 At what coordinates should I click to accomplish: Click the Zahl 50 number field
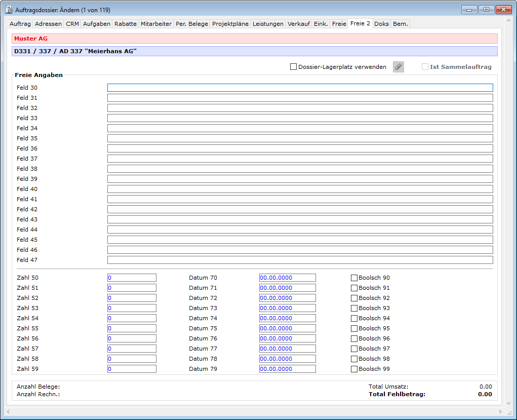(x=132, y=278)
